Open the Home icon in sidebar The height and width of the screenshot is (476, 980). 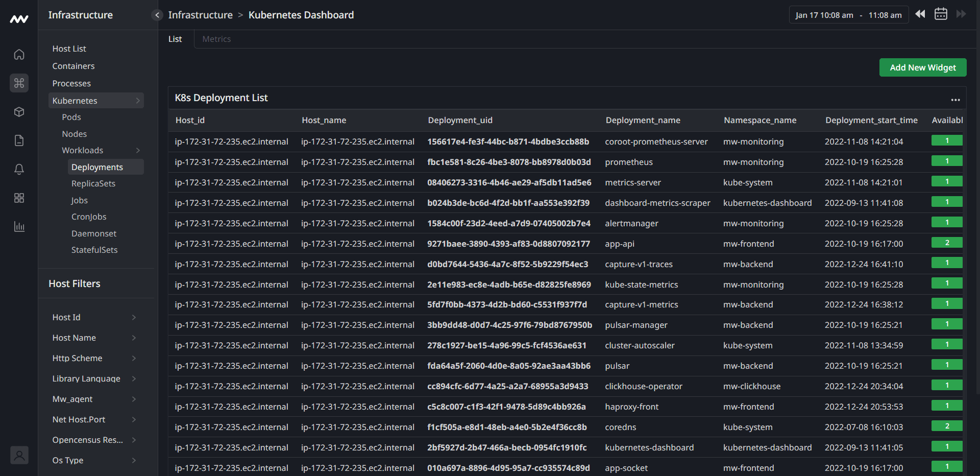pyautogui.click(x=19, y=54)
